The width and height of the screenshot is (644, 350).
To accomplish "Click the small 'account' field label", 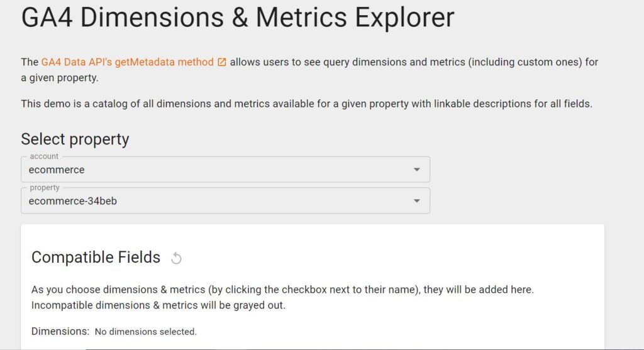I will point(44,156).
